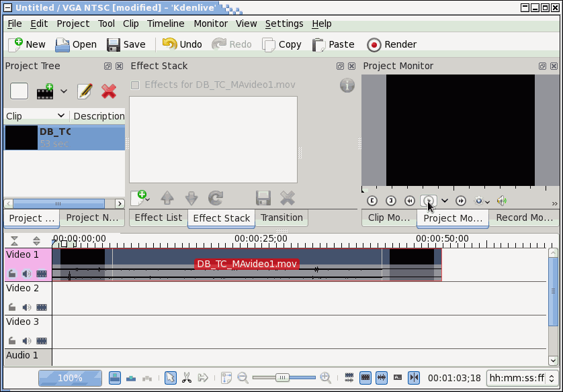
Task: Switch to the Transition tab
Action: click(x=281, y=217)
